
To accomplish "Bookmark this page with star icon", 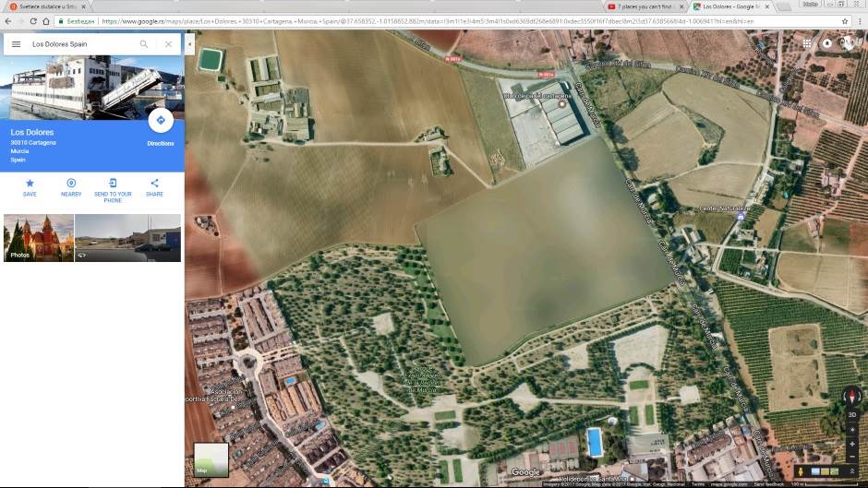I will (845, 20).
